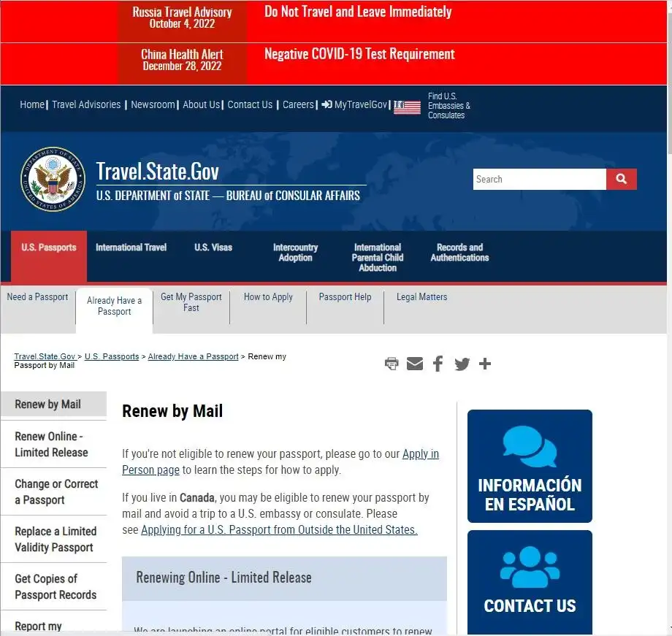Select How to Apply sub-tab
Screen dimensions: 672x636
(x=268, y=297)
